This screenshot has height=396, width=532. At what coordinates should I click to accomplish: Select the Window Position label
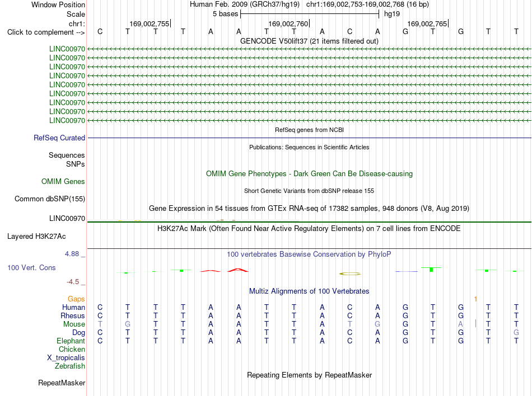pos(58,4)
